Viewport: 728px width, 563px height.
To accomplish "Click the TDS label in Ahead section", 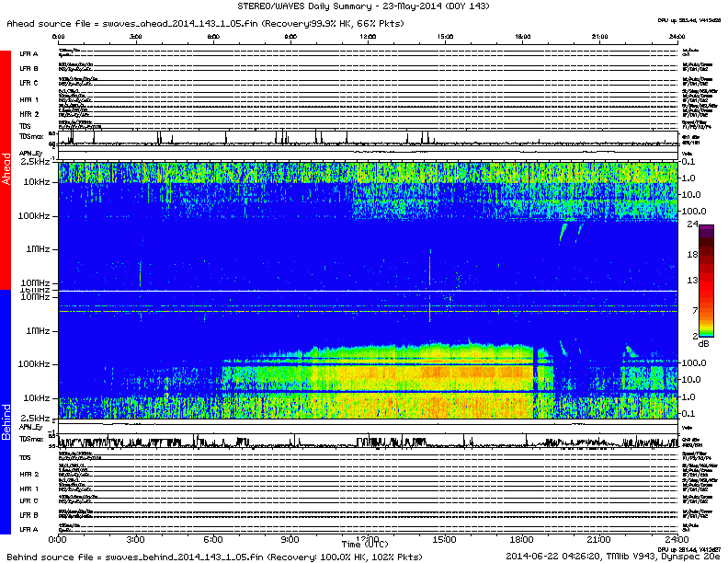I will 25,126.
